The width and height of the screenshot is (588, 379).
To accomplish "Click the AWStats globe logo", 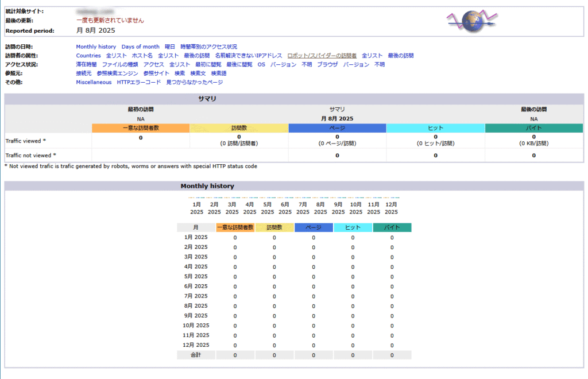I will click(x=473, y=21).
